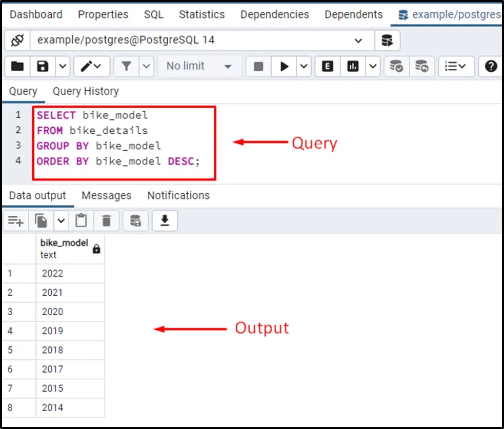Open the copy options dropdown arrow
The image size is (504, 429).
click(61, 221)
